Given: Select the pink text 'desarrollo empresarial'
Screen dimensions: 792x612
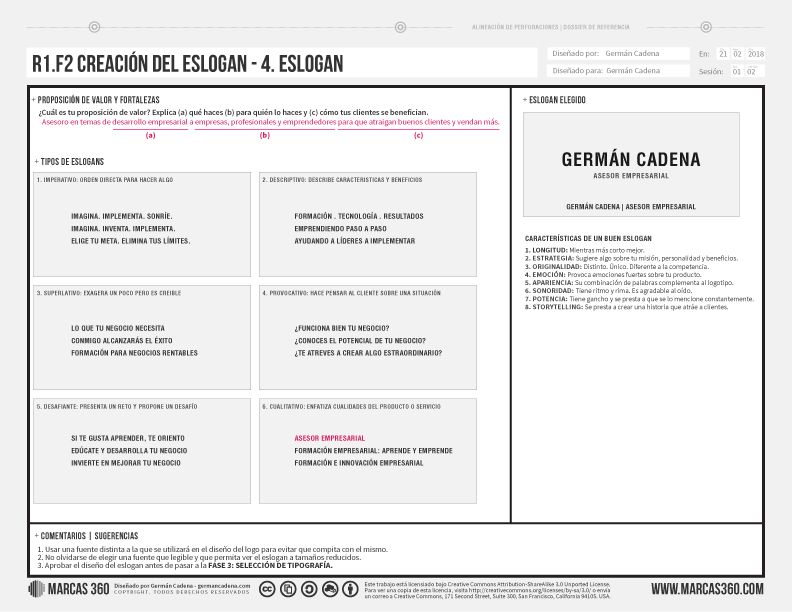Looking at the screenshot, I should (150, 122).
